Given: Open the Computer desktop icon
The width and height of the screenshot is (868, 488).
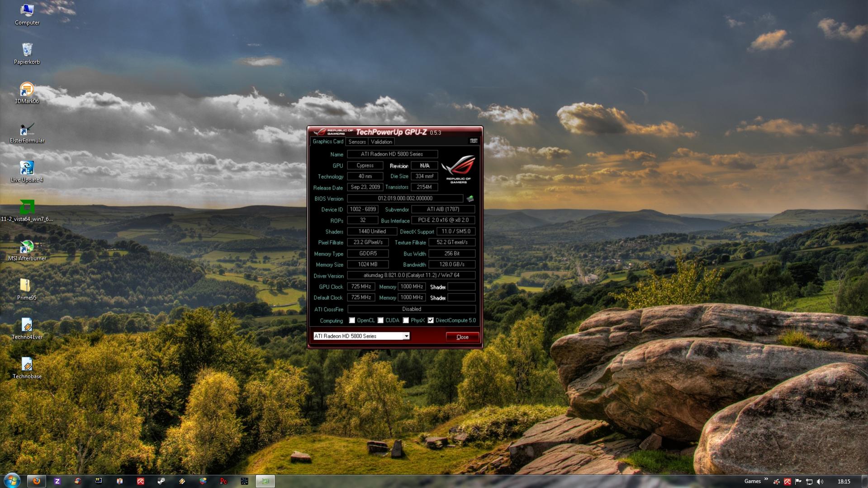Looking at the screenshot, I should [x=27, y=14].
